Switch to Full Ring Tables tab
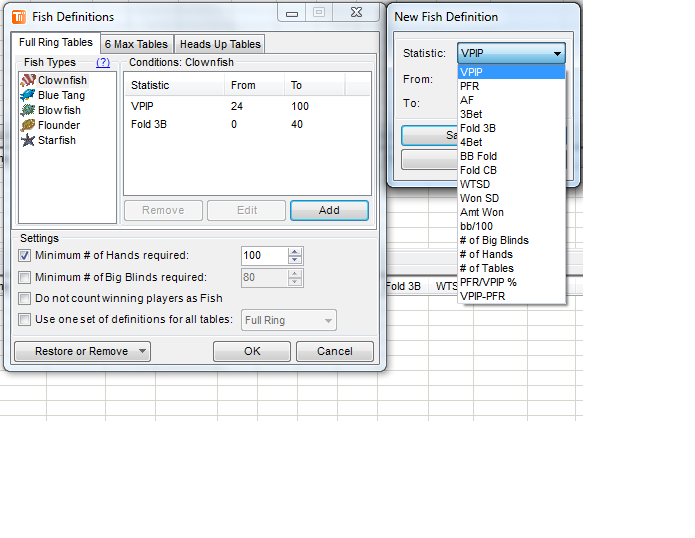The width and height of the screenshot is (695, 538). point(56,43)
